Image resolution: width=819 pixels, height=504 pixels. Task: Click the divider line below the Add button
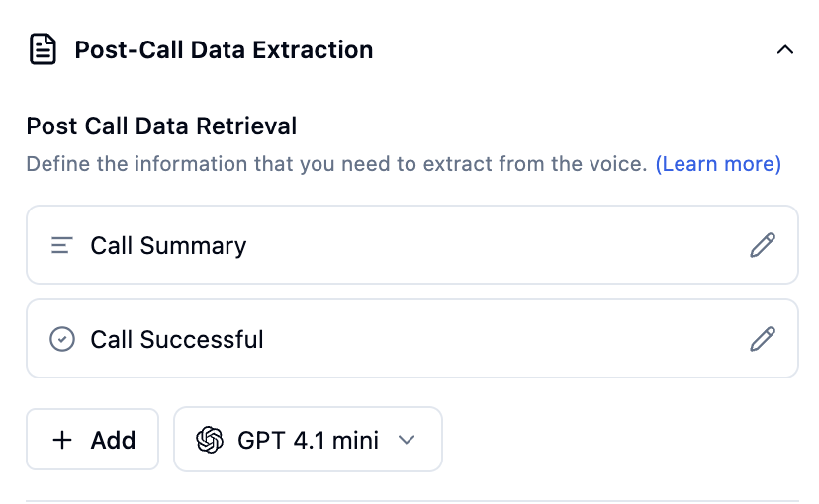[x=411, y=501]
